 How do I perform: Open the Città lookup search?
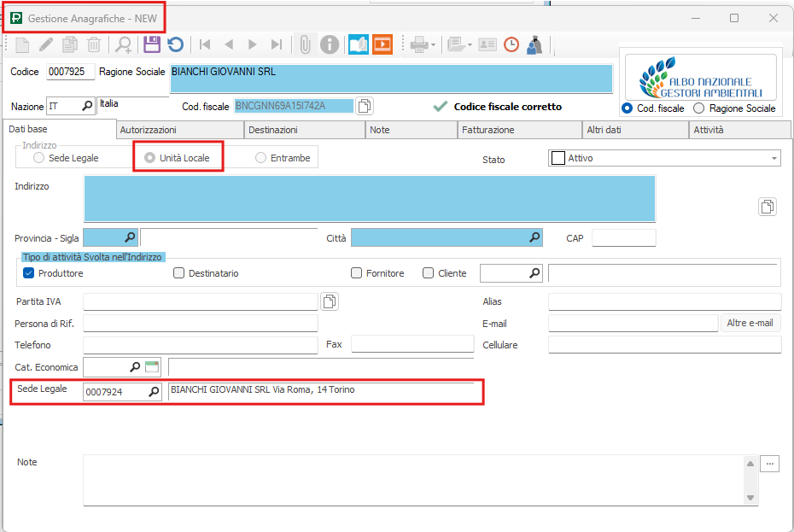pyautogui.click(x=534, y=237)
